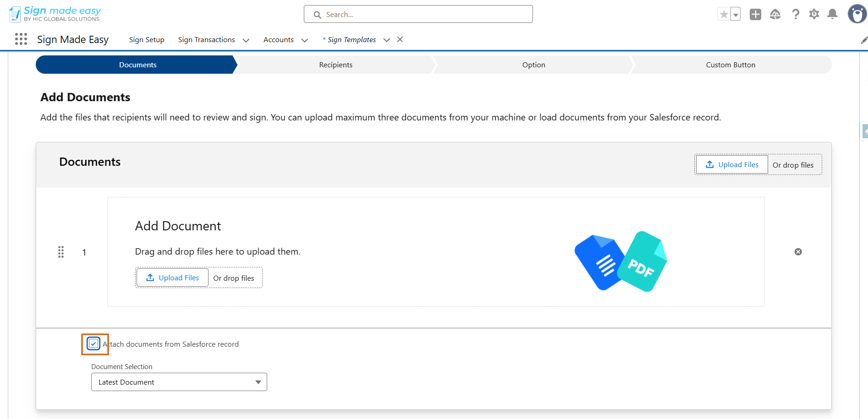
Task: Open the Salesforce Help question mark
Action: 796,14
